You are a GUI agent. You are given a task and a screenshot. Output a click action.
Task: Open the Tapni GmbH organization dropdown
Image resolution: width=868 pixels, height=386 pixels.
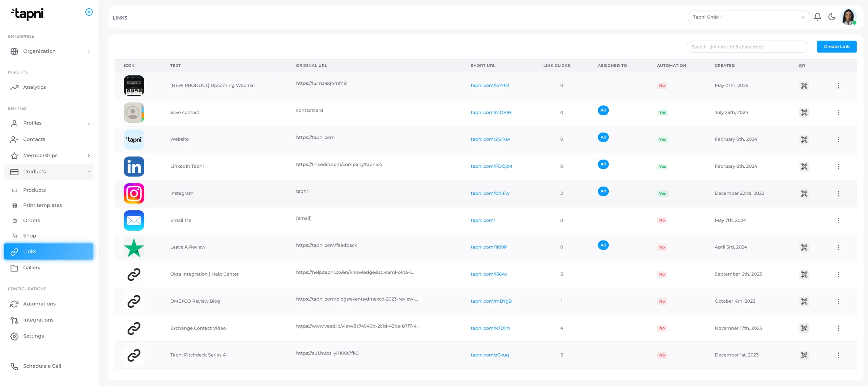click(x=748, y=17)
